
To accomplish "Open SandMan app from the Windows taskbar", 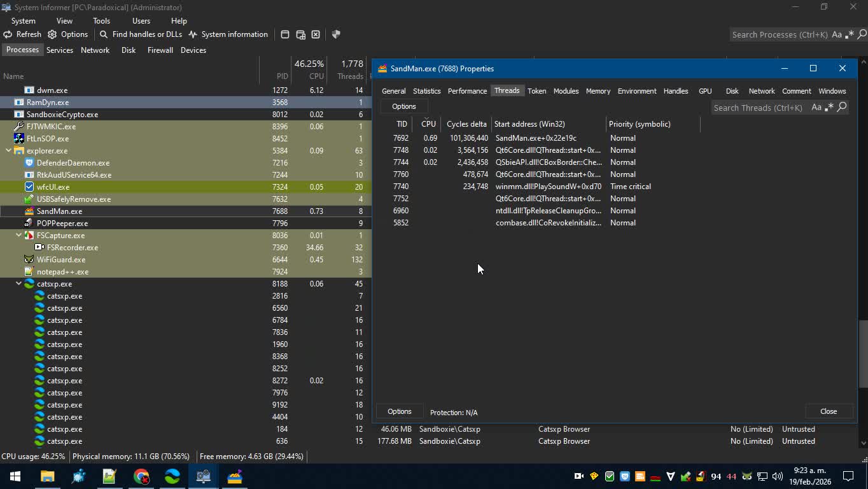I will pos(235,476).
